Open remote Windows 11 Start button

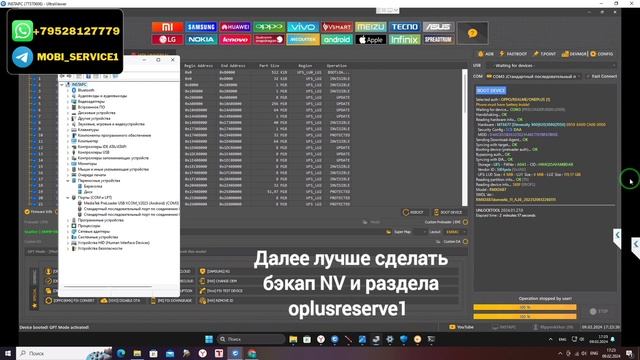209,339
